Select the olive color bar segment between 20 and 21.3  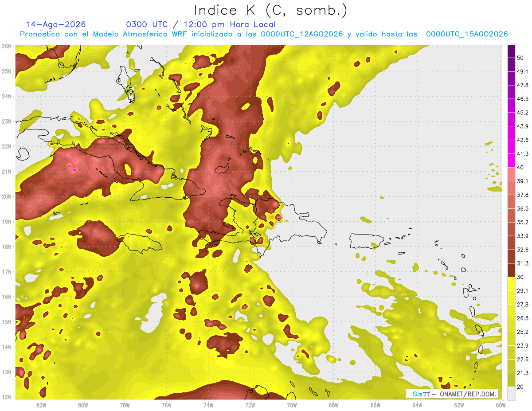click(511, 380)
